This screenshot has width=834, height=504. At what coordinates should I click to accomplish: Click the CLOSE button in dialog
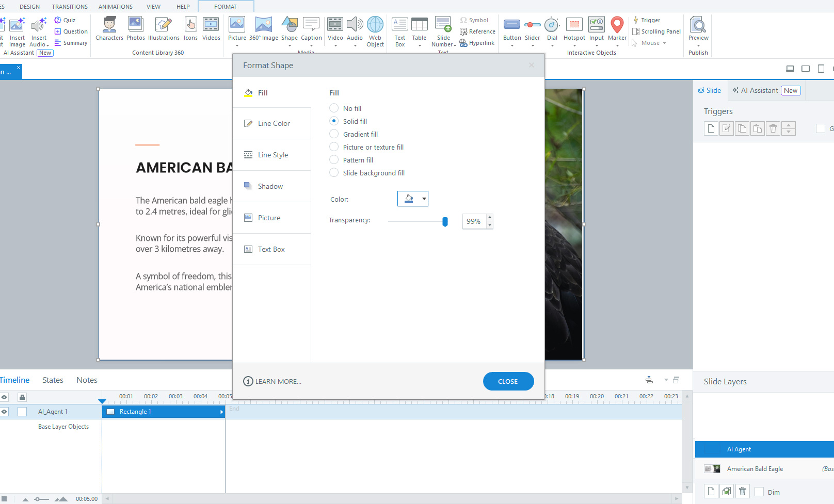pos(508,381)
